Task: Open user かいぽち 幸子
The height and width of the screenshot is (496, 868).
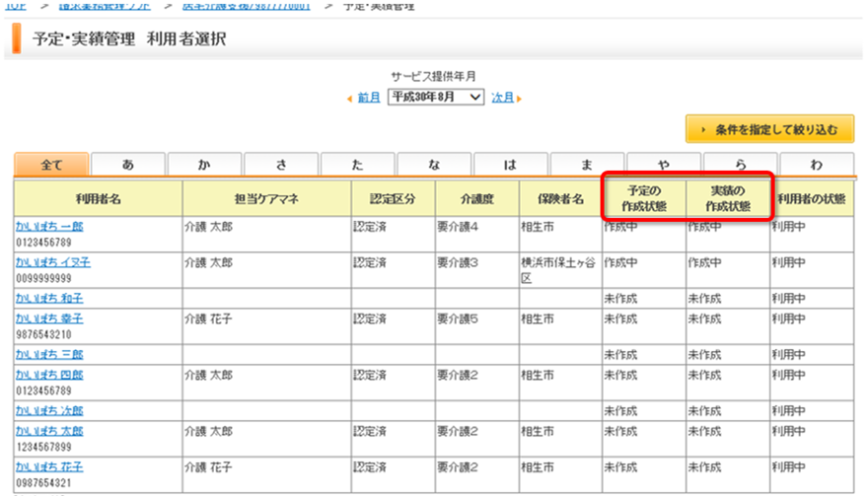Action: point(49,319)
